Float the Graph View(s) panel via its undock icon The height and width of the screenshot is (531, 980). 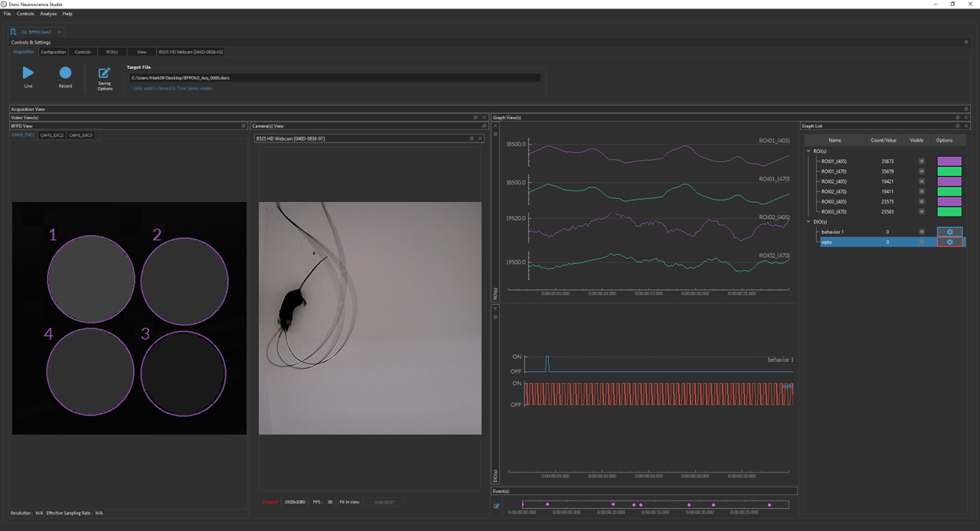point(958,117)
